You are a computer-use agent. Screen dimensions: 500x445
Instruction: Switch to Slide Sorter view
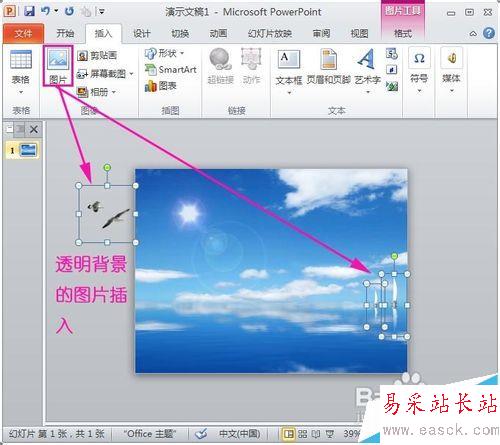coord(302,434)
